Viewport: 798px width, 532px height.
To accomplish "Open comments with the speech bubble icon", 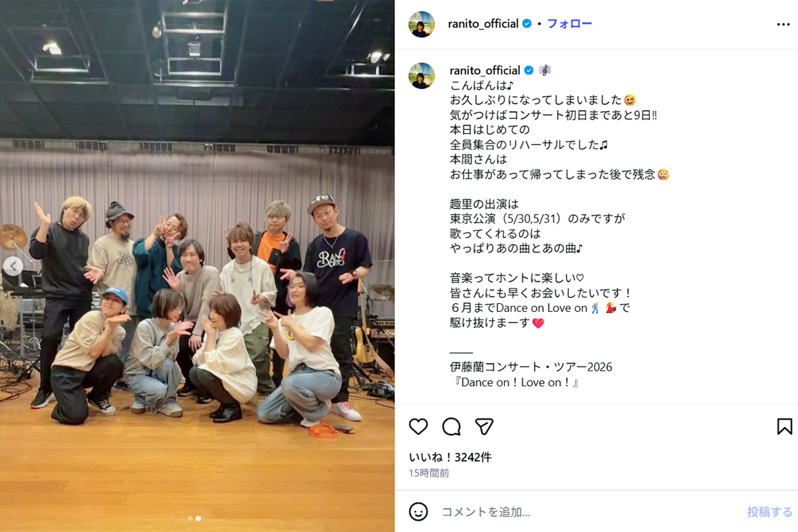I will tap(452, 426).
